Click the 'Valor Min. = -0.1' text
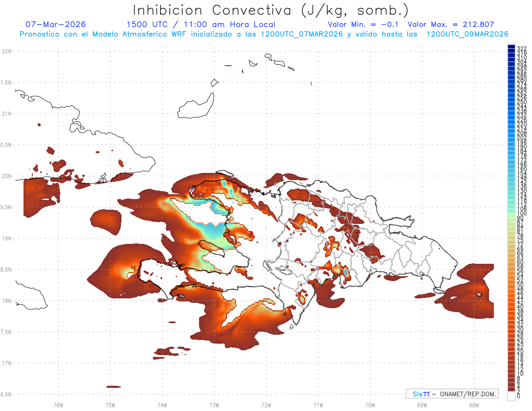532x411 pixels. coord(364,24)
